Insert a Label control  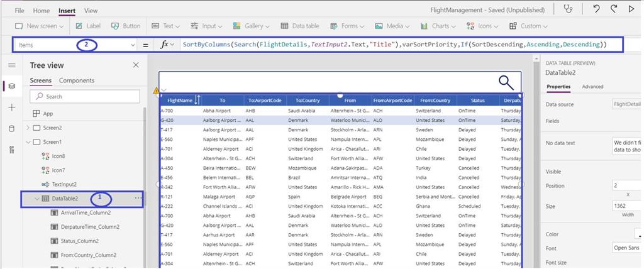88,26
